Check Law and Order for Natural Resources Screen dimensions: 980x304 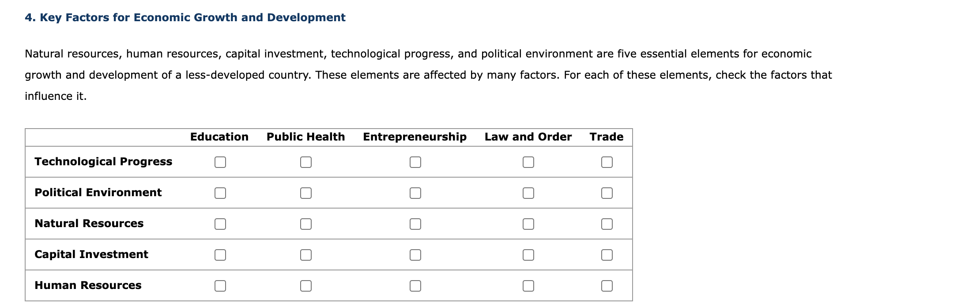pyautogui.click(x=528, y=224)
